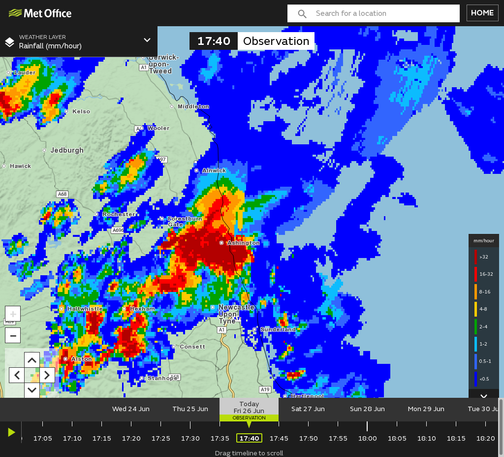Click the weather layer stack icon
This screenshot has height=457, width=504.
point(10,42)
